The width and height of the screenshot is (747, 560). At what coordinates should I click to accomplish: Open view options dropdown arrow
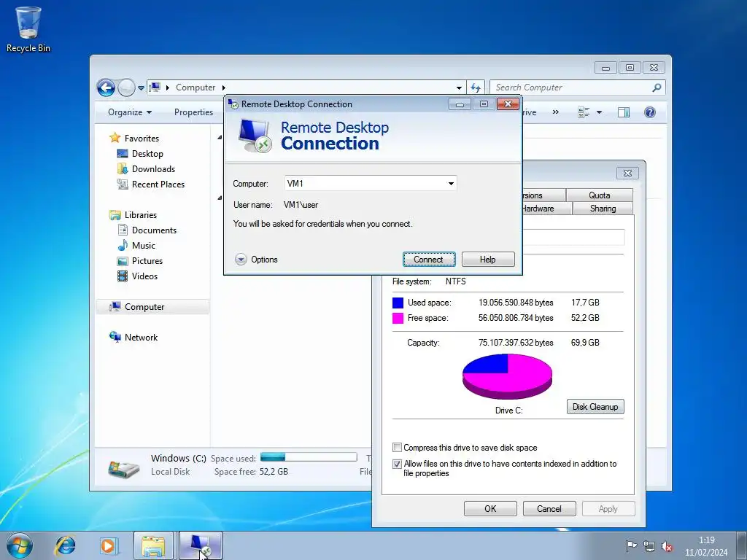599,112
